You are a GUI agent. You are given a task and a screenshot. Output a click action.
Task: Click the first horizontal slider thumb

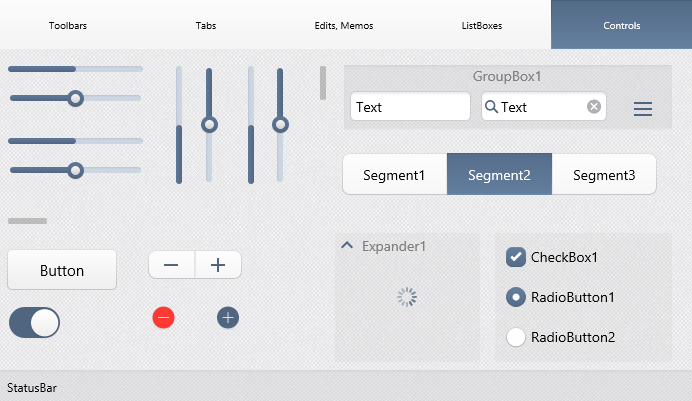coord(75,98)
